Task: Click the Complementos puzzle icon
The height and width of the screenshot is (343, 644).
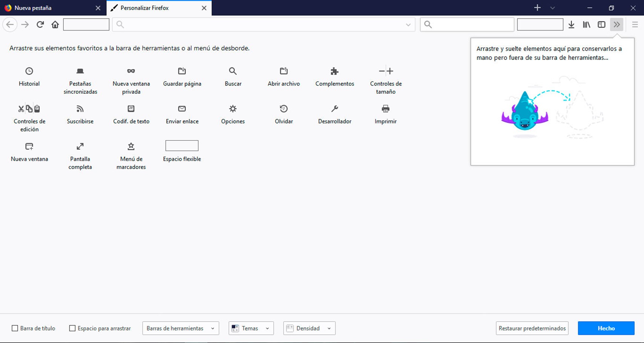Action: pos(334,71)
